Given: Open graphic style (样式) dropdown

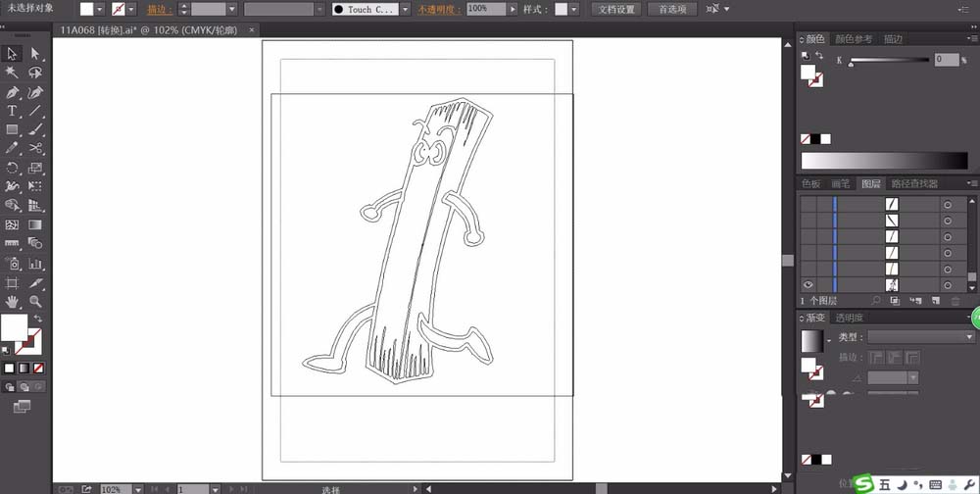Looking at the screenshot, I should click(x=574, y=10).
